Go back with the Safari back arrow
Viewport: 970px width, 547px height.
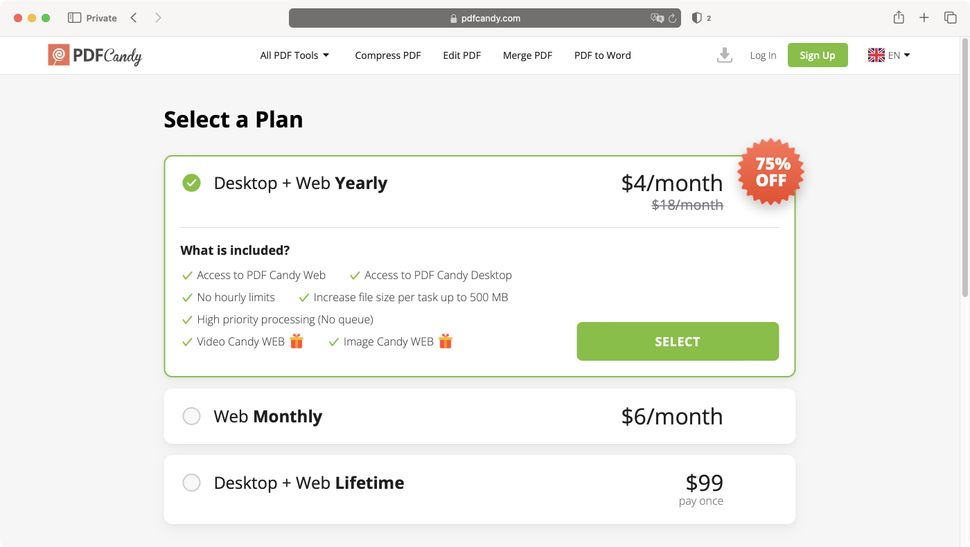tap(134, 18)
